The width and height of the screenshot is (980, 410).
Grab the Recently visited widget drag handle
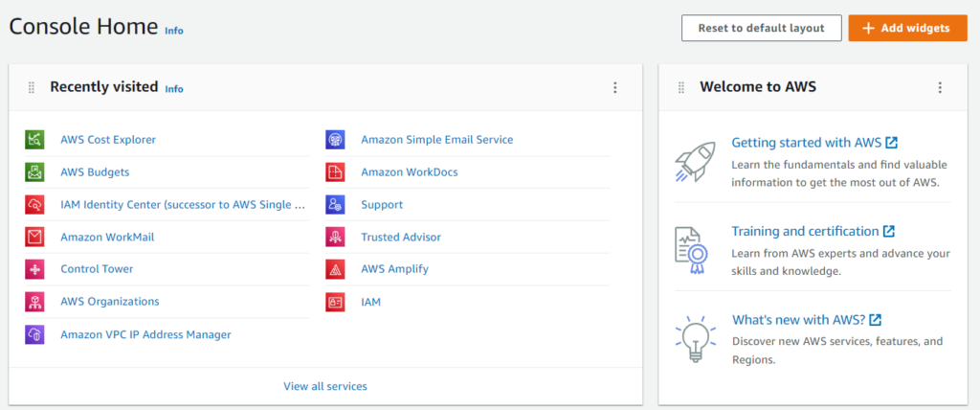[x=32, y=87]
